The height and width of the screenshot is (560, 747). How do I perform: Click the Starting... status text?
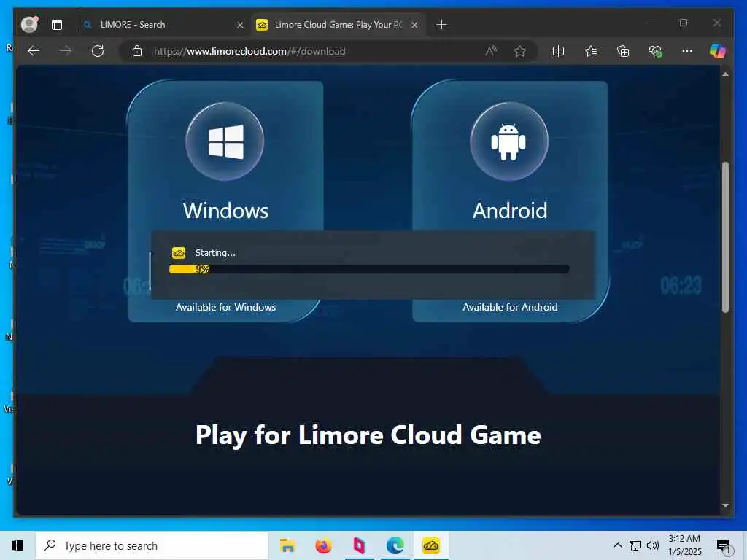point(215,253)
